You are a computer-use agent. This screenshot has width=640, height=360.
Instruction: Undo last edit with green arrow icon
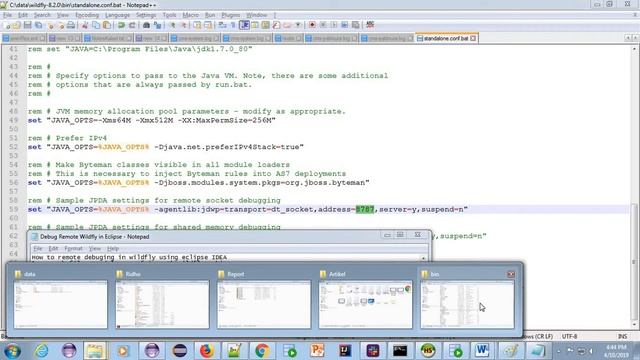tap(121, 25)
